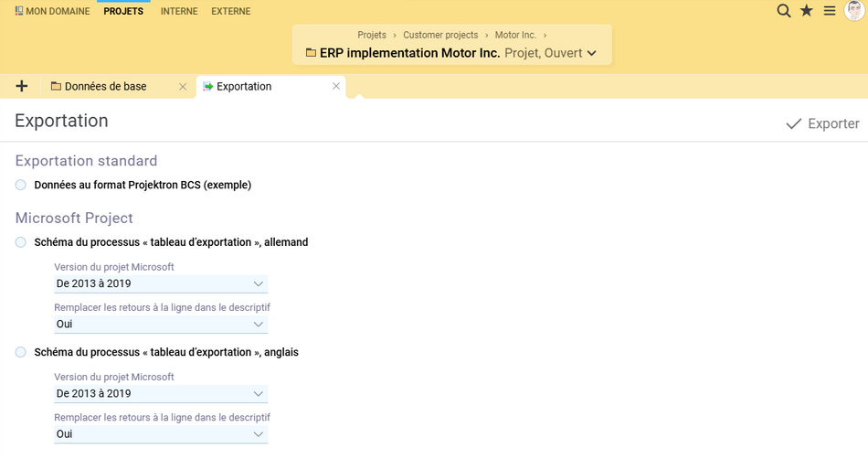Click the Exporter button
Screen dimensions: 868x459
[822, 123]
